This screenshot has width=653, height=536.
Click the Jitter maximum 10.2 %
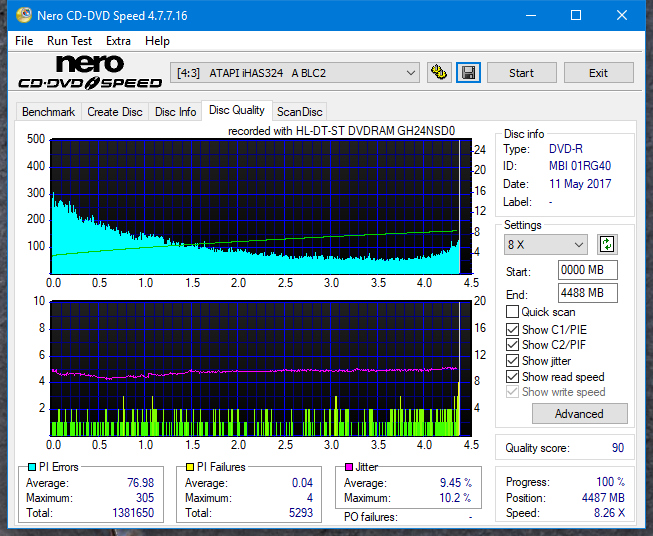[x=455, y=498]
